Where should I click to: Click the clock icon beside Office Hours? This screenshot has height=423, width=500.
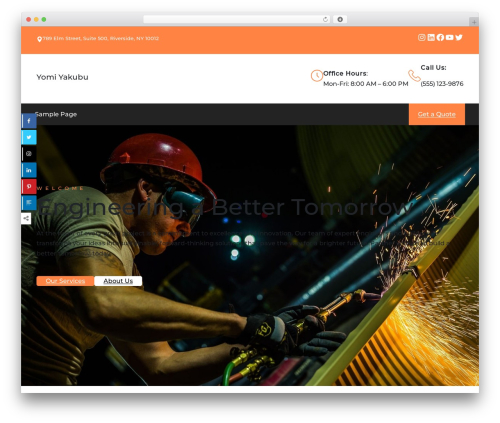click(317, 76)
